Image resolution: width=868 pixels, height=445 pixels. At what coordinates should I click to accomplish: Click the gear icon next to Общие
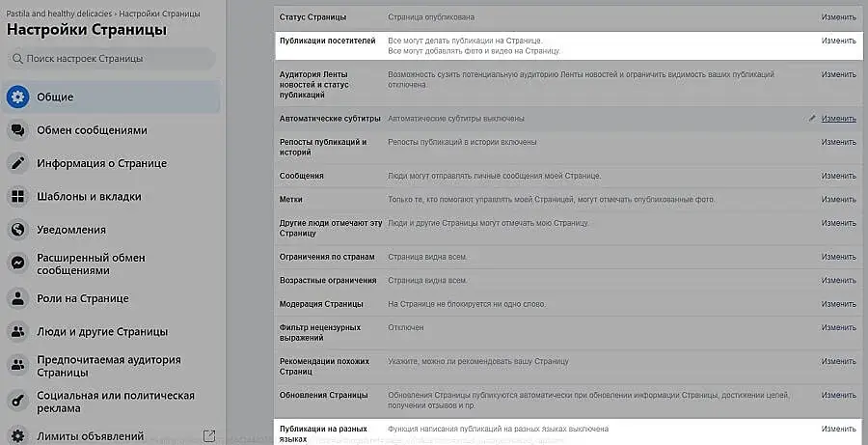click(x=17, y=97)
